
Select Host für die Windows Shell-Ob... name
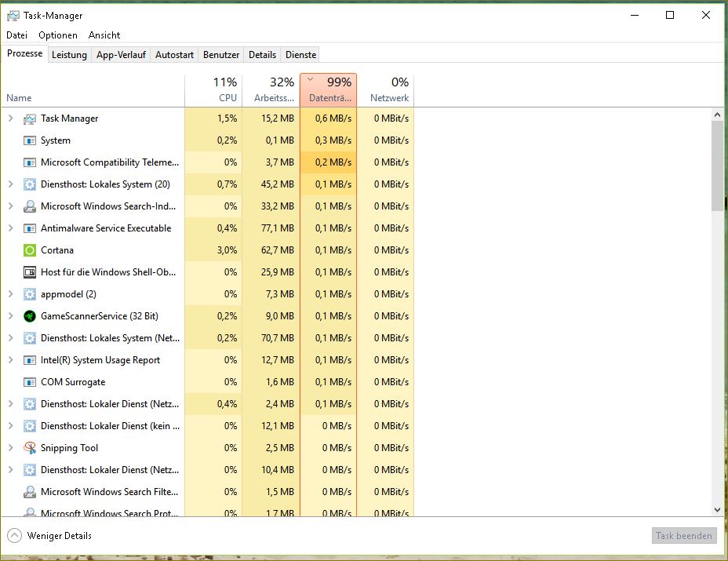click(108, 272)
